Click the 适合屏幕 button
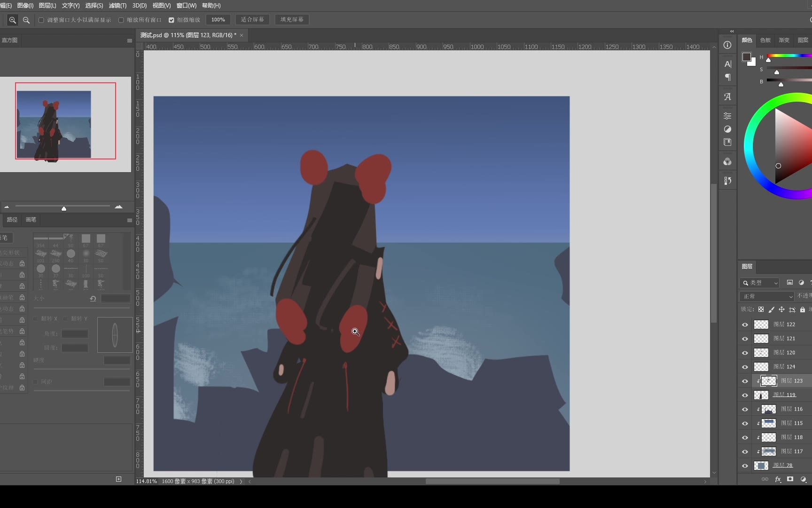The image size is (812, 508). coord(252,20)
